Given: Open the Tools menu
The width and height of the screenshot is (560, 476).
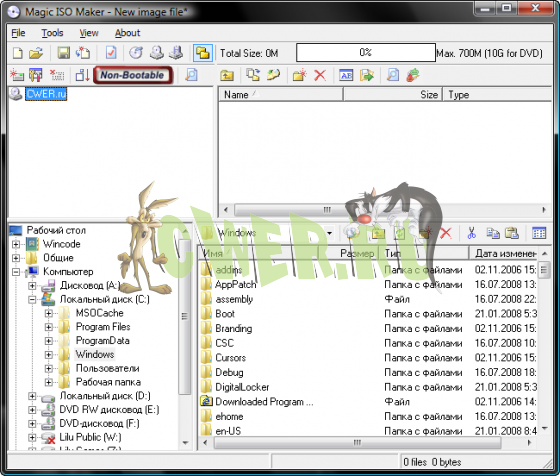Looking at the screenshot, I should [52, 33].
